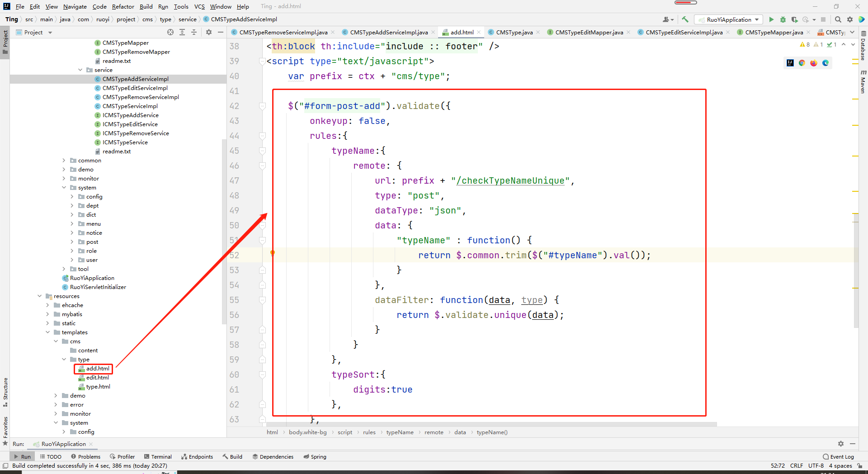Open Structure side tool window
This screenshot has height=474, width=868.
coord(5,392)
